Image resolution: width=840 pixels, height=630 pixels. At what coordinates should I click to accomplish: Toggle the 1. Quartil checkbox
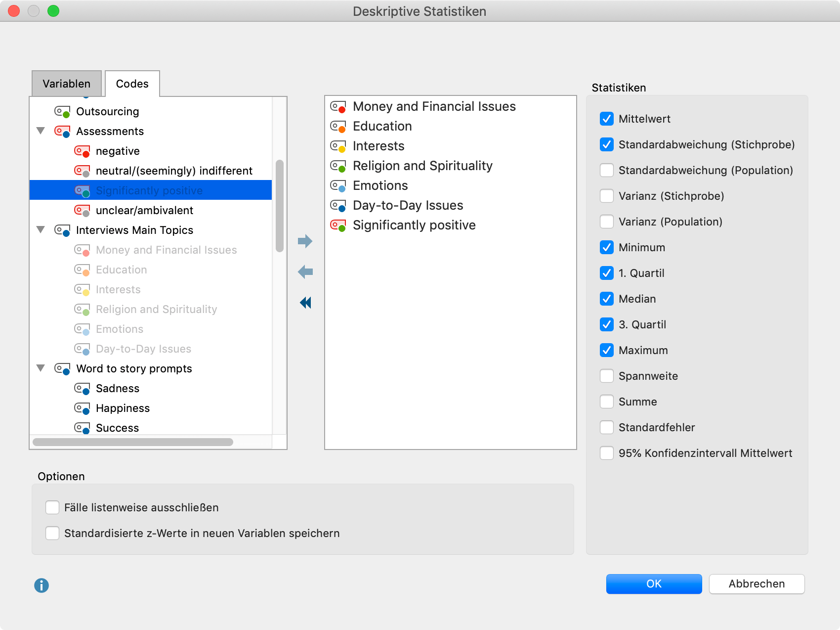[x=607, y=273]
